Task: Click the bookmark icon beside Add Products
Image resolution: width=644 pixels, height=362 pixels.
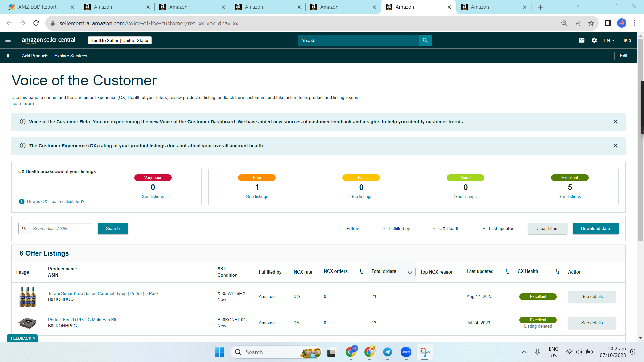Action: pos(8,56)
